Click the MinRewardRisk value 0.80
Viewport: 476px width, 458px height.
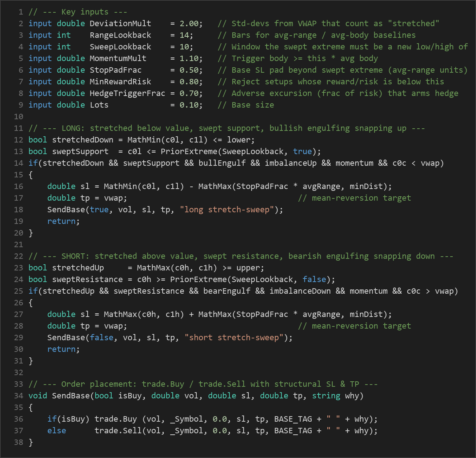[x=189, y=82]
